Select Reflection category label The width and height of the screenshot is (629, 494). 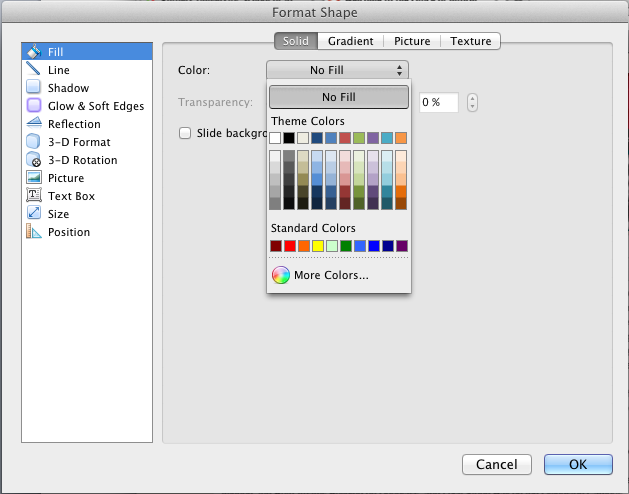click(x=74, y=124)
